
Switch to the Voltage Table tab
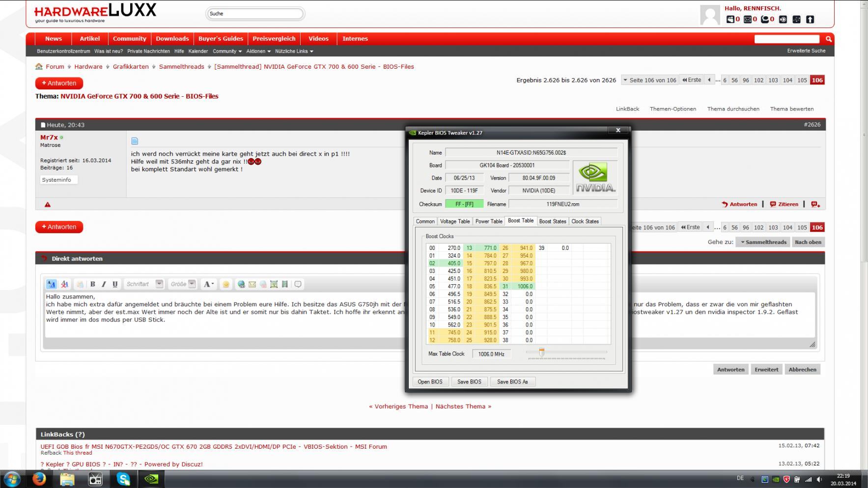coord(455,221)
